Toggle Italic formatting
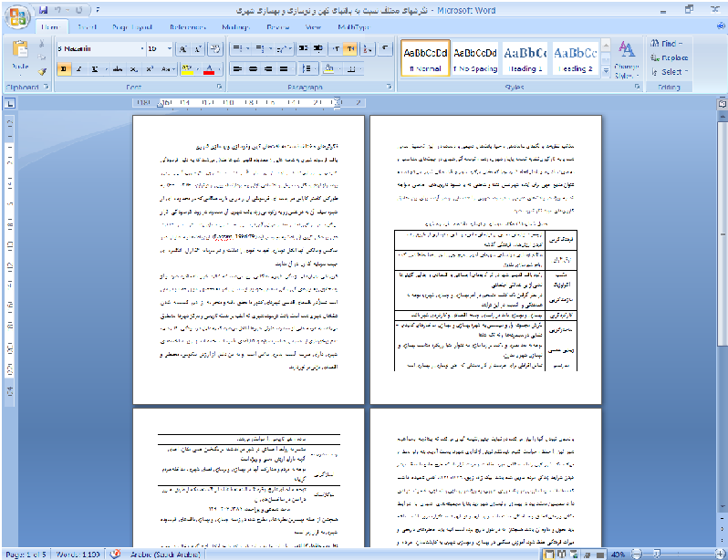This screenshot has height=560, width=728. coord(78,69)
